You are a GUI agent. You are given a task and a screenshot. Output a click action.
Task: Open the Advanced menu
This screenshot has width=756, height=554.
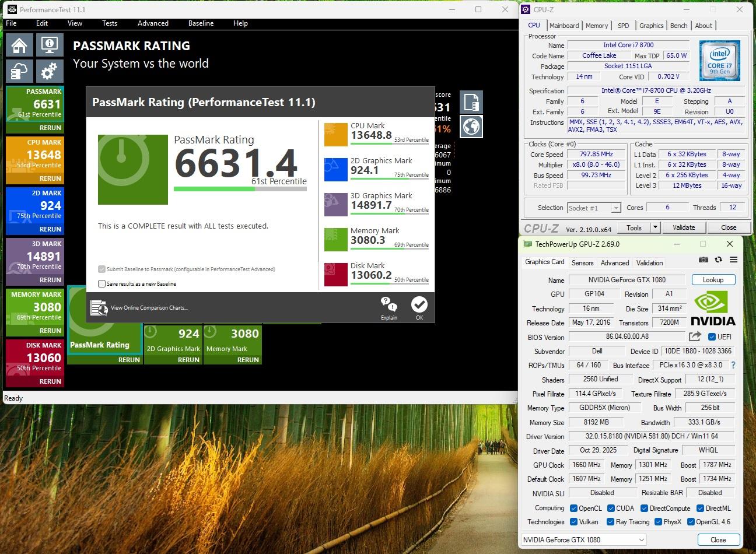(153, 23)
